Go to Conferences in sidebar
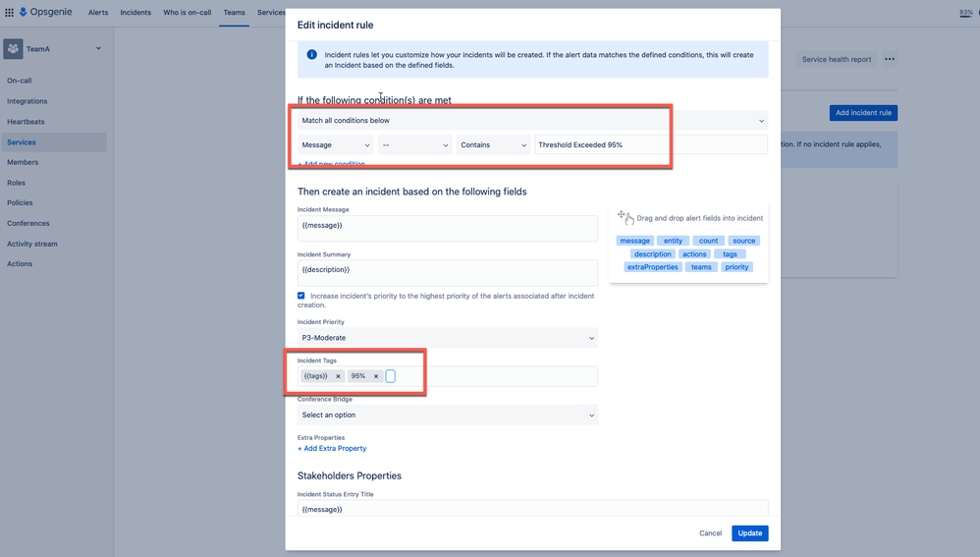The width and height of the screenshot is (980, 557). click(x=28, y=224)
